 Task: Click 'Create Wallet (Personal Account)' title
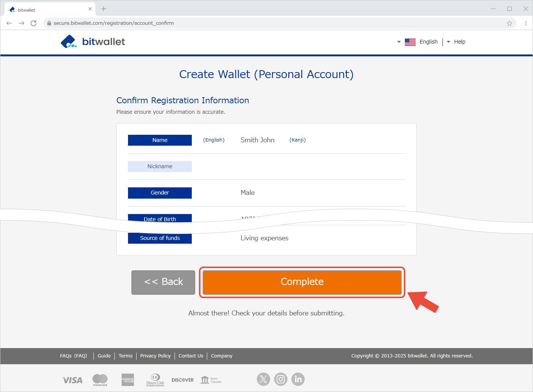click(266, 74)
